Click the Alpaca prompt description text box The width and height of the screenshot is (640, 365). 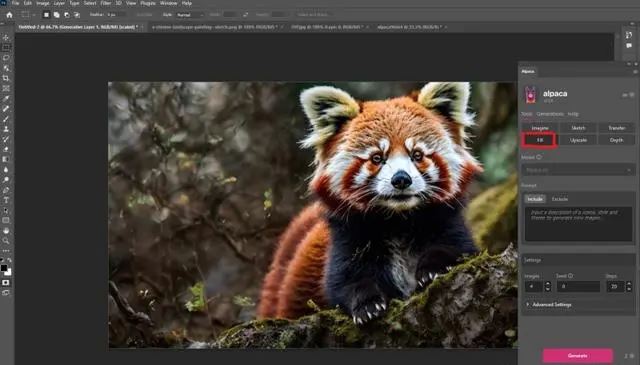click(578, 224)
